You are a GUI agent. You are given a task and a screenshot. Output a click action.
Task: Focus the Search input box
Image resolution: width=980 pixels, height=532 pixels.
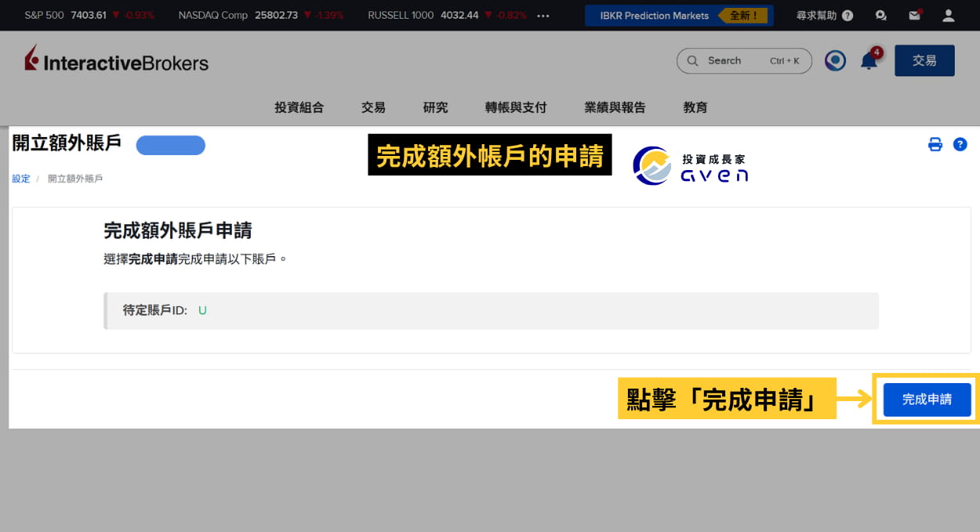click(x=744, y=60)
